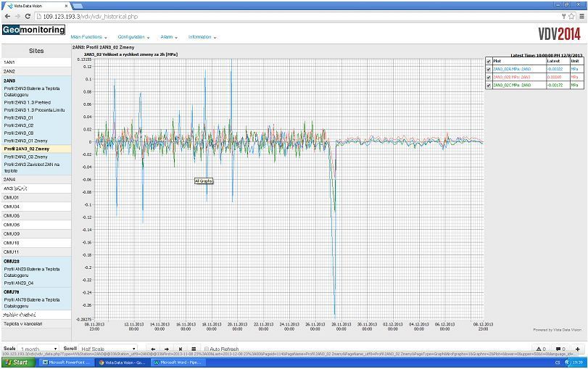Open Profil AN23_04 page

(x=19, y=283)
